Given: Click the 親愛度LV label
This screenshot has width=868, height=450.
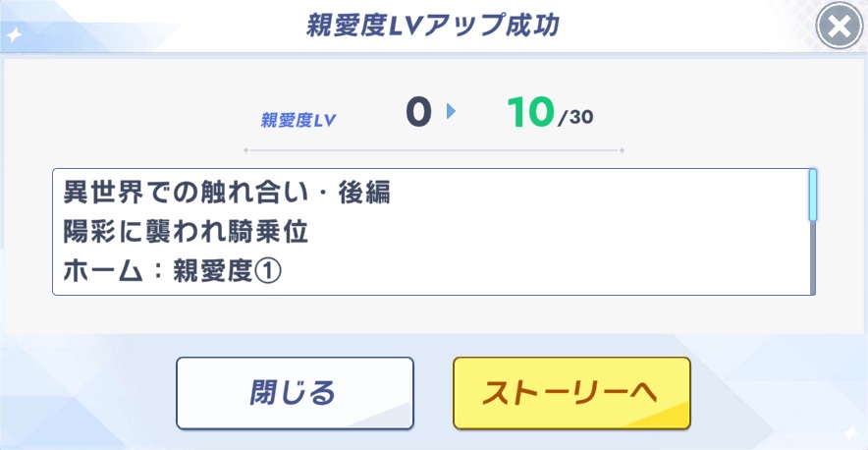Looking at the screenshot, I should click(298, 121).
